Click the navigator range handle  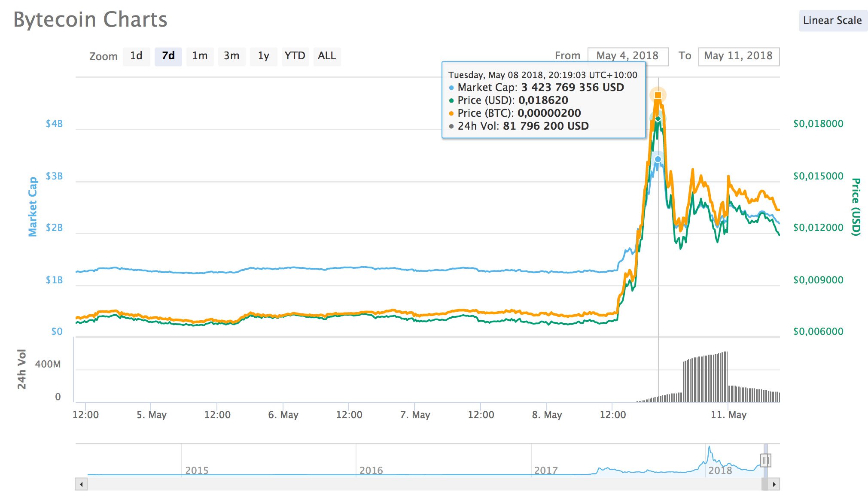pyautogui.click(x=765, y=460)
